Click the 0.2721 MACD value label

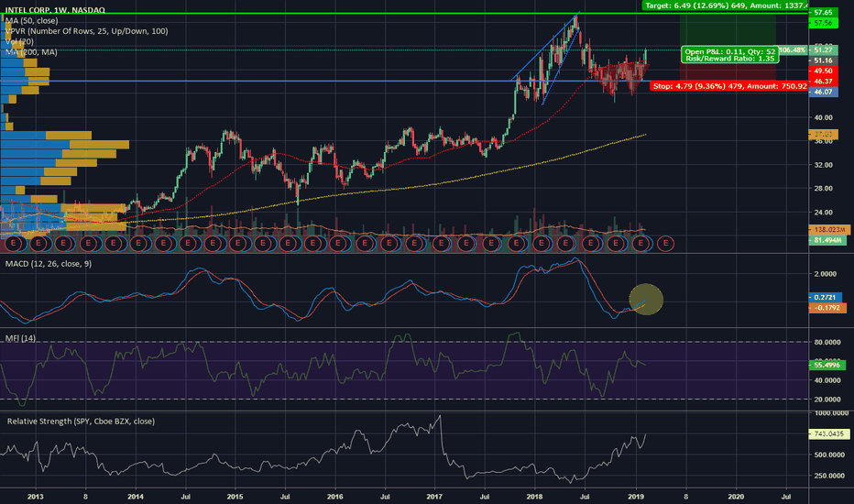tap(825, 298)
